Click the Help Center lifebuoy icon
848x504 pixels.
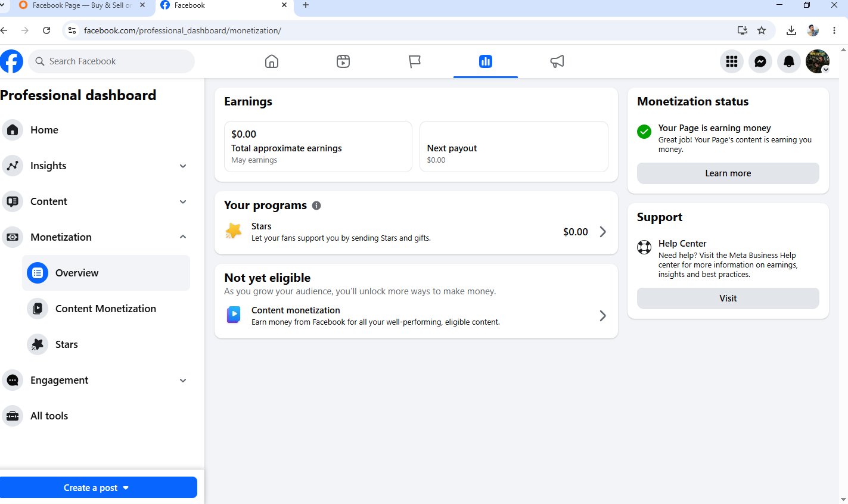(x=644, y=247)
